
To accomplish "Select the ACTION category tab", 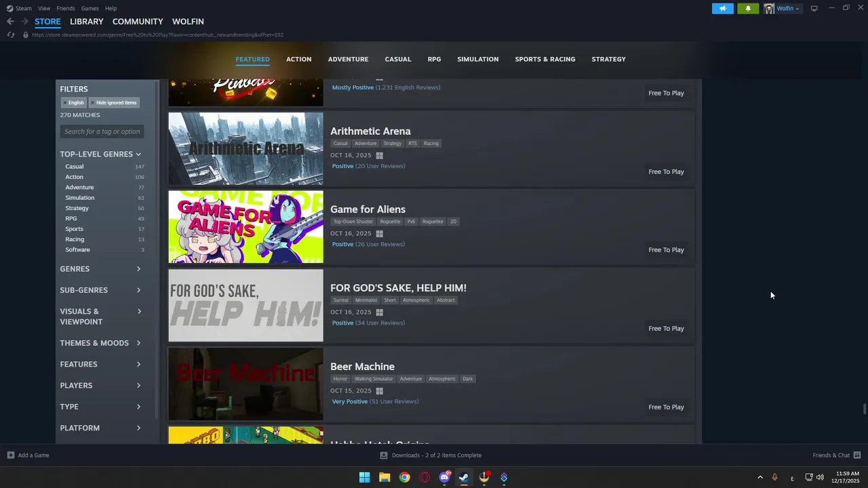I will [x=298, y=59].
